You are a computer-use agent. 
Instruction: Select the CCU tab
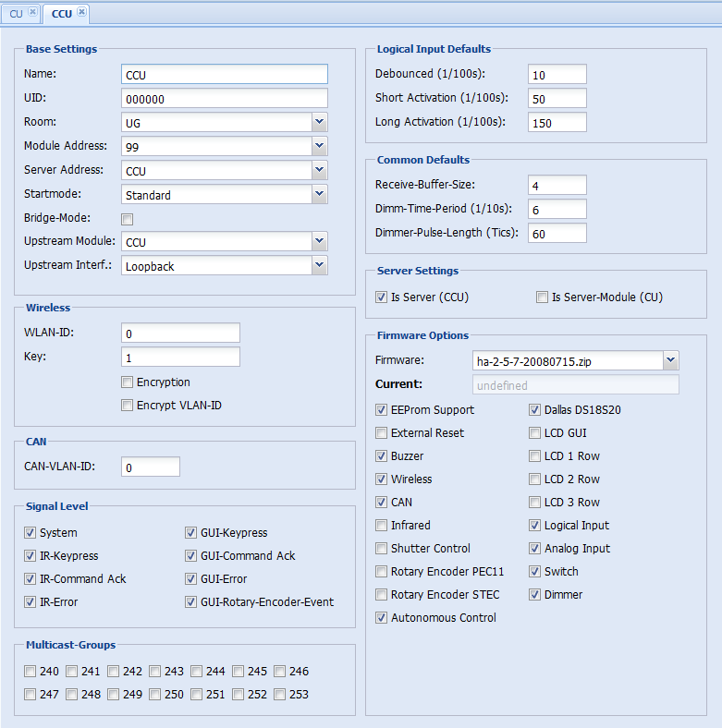[x=62, y=14]
